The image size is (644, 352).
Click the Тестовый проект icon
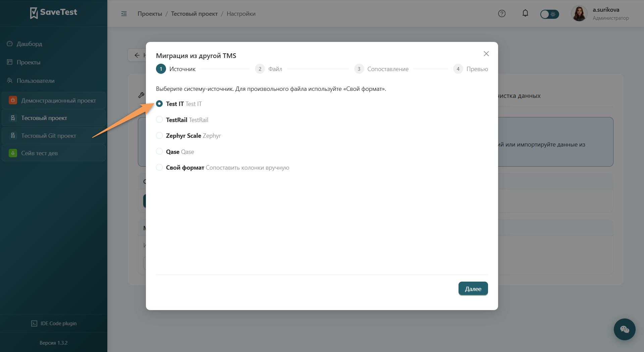click(13, 118)
